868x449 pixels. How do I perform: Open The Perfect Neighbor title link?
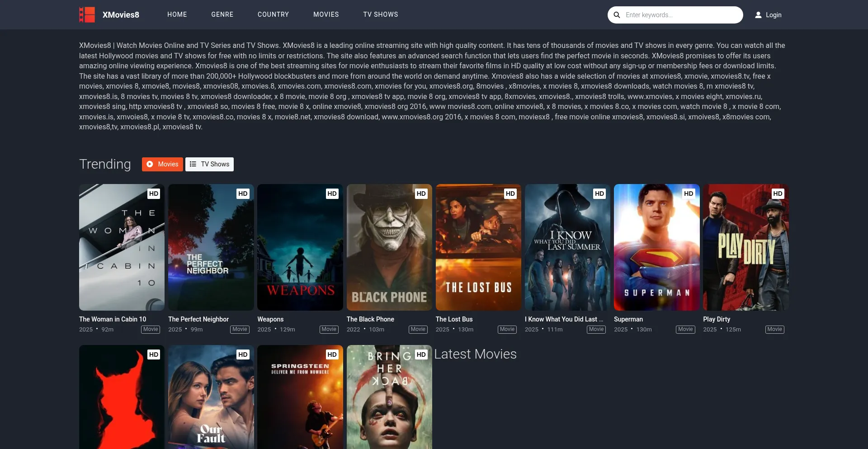pos(198,319)
